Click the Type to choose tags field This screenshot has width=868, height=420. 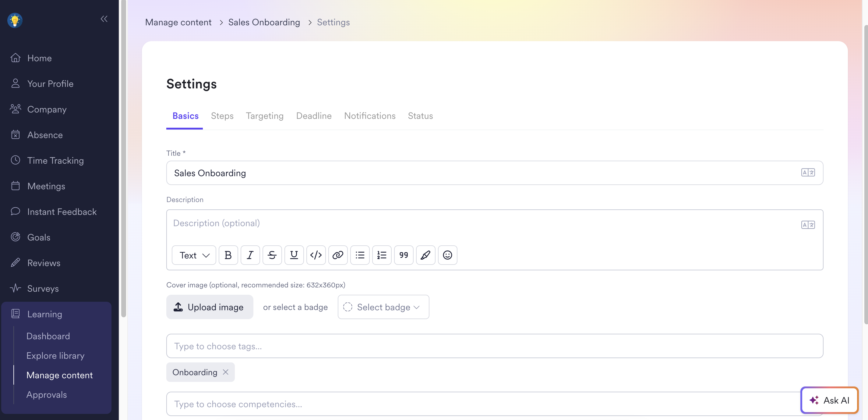(x=494, y=346)
